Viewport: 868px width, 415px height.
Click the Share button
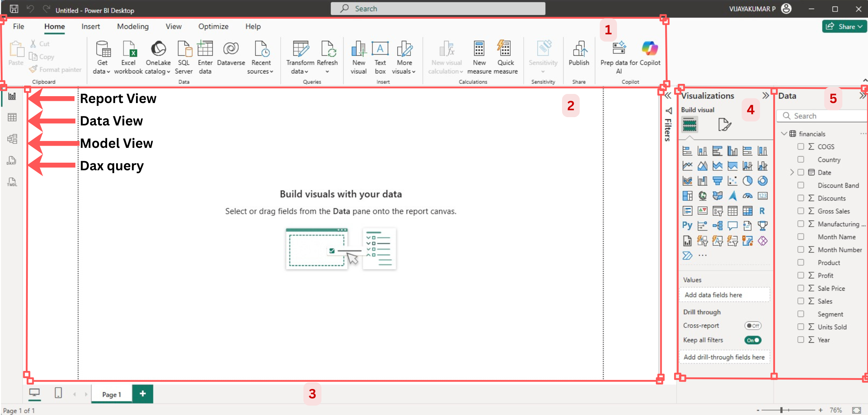[x=844, y=26]
